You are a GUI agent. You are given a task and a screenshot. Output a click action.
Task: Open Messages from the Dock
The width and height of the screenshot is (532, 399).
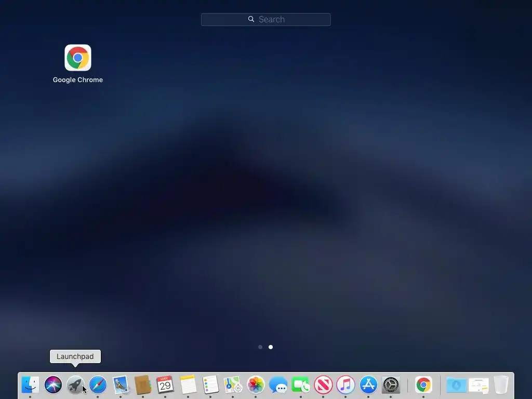[278, 385]
